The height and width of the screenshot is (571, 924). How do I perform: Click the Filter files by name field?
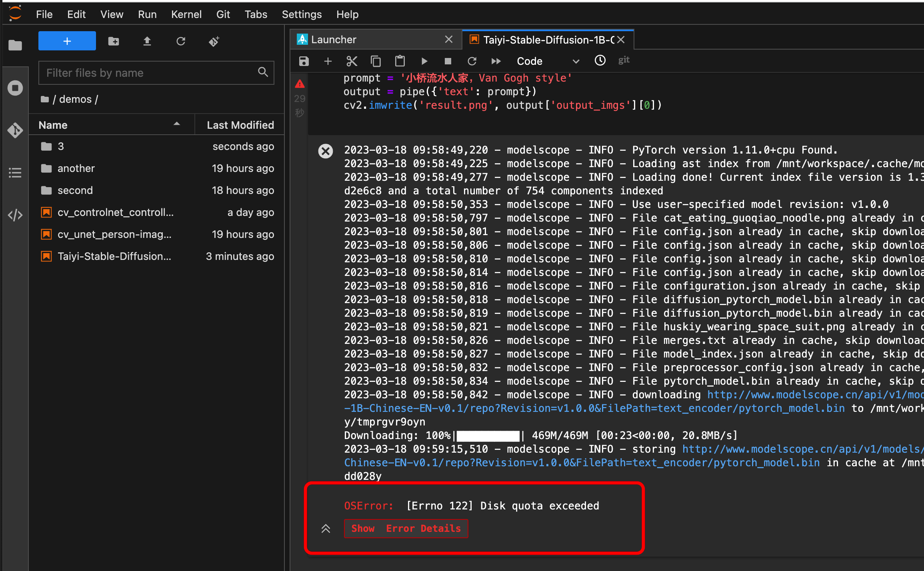point(150,73)
